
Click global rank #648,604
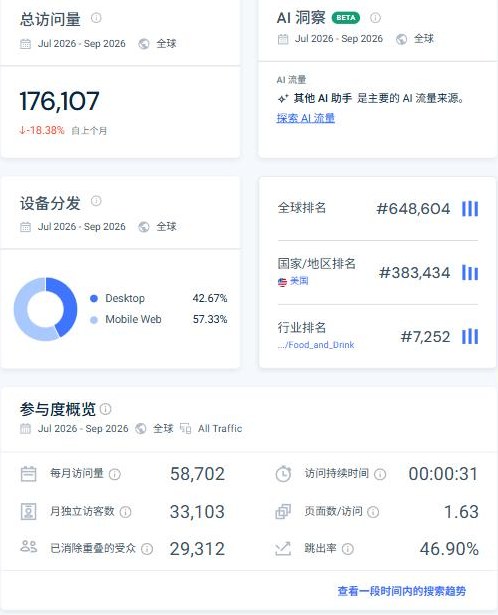click(x=413, y=209)
